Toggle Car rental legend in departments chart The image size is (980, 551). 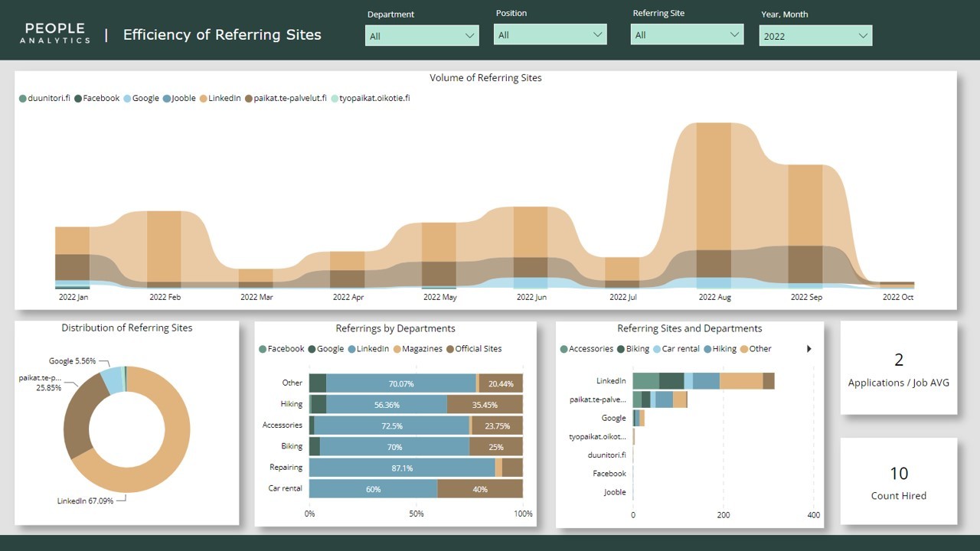click(x=657, y=349)
